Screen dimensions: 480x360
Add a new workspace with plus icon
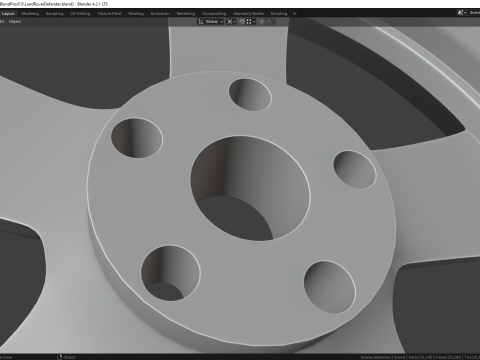point(294,14)
